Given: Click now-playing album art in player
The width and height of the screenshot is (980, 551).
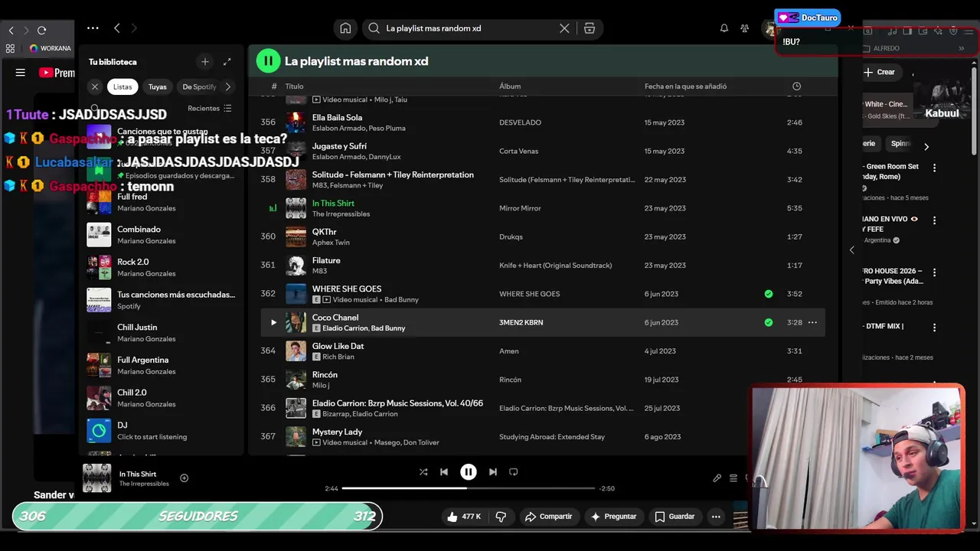Looking at the screenshot, I should pos(96,478).
